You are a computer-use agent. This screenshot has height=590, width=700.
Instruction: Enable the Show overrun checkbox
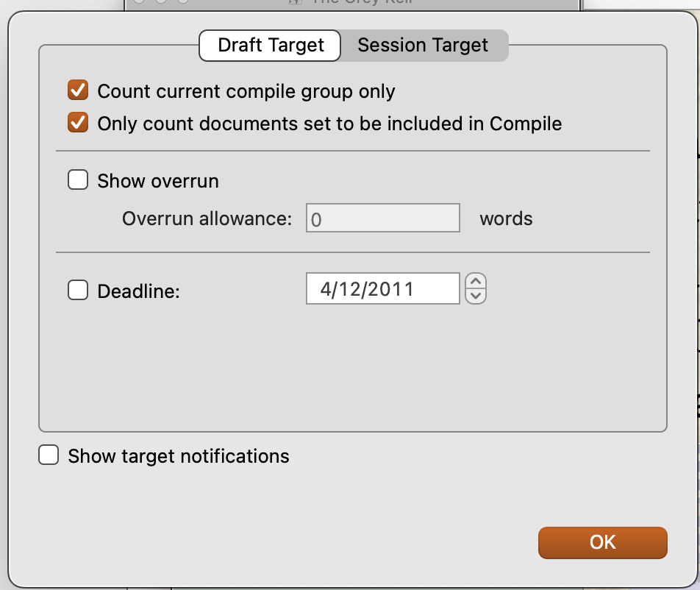pos(78,180)
